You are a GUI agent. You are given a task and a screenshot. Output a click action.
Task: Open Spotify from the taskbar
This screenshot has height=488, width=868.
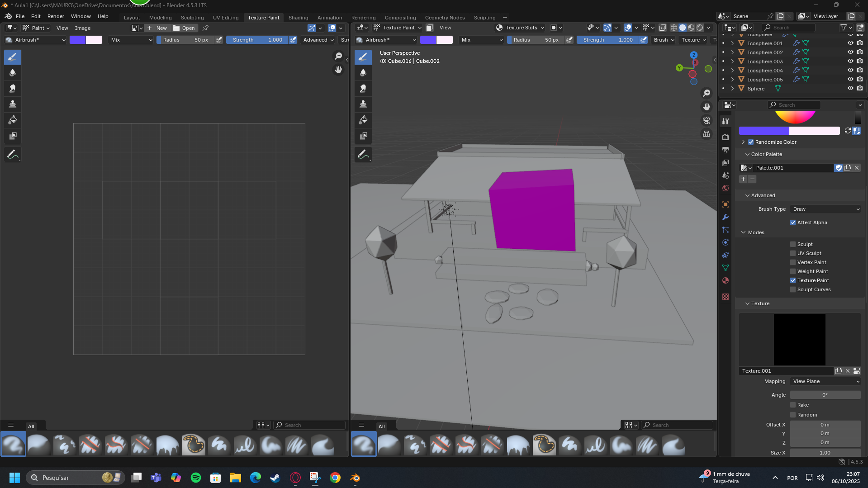click(196, 478)
